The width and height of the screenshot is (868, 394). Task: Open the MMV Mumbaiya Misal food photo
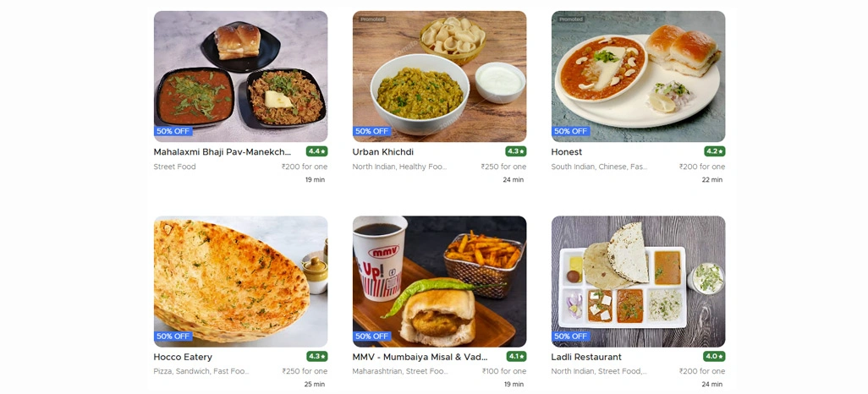(x=440, y=281)
